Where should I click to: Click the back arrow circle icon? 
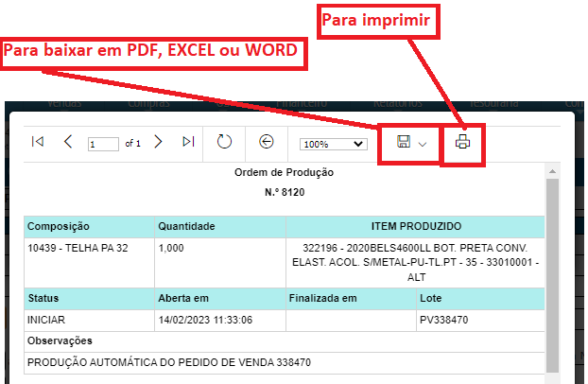[266, 142]
